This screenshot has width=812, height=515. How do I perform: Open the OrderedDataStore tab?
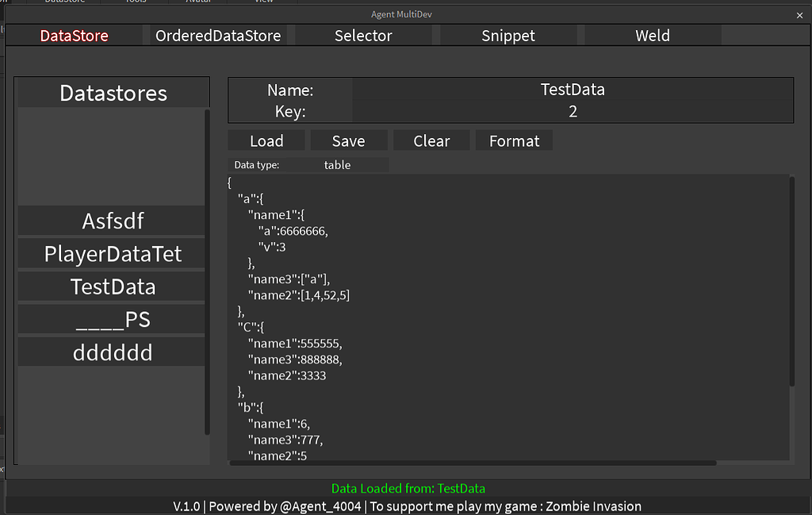[218, 36]
